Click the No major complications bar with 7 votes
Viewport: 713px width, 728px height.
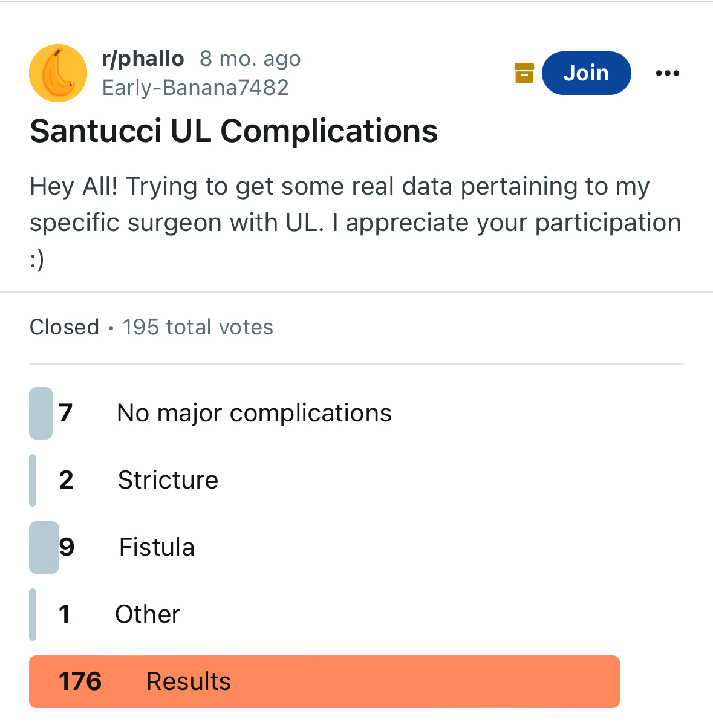(x=41, y=413)
